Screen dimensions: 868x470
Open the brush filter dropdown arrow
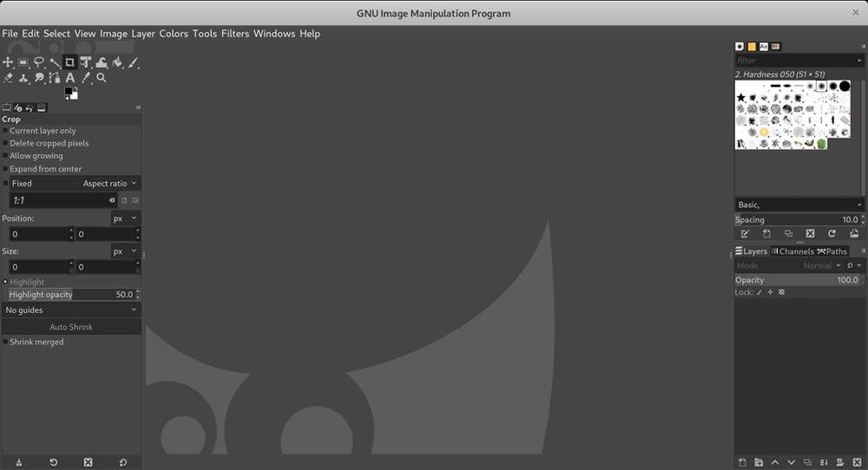[859, 61]
